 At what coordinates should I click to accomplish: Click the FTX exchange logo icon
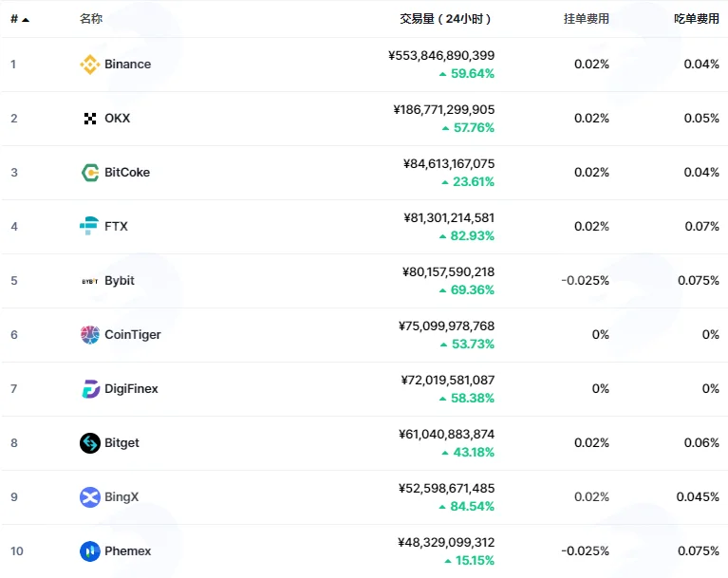pyautogui.click(x=89, y=226)
